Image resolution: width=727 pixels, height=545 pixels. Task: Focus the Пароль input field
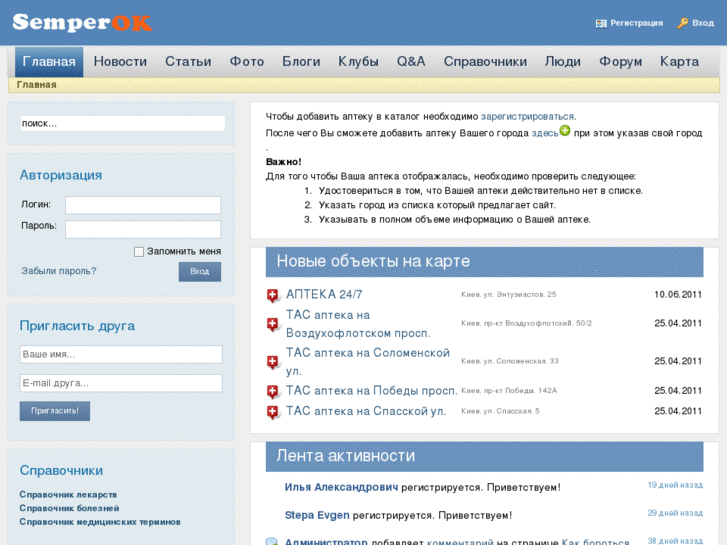click(143, 229)
